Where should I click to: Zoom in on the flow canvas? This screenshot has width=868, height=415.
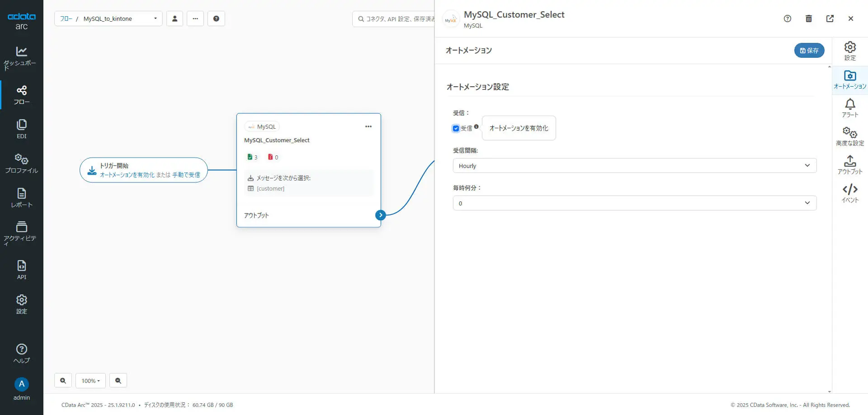63,381
